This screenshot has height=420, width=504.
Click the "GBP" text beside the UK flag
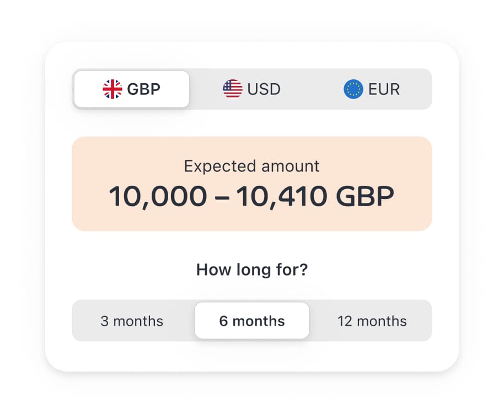pyautogui.click(x=144, y=89)
